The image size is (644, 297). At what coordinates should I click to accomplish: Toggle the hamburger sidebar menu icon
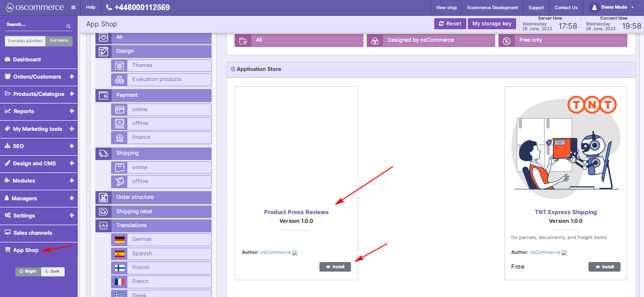point(73,8)
